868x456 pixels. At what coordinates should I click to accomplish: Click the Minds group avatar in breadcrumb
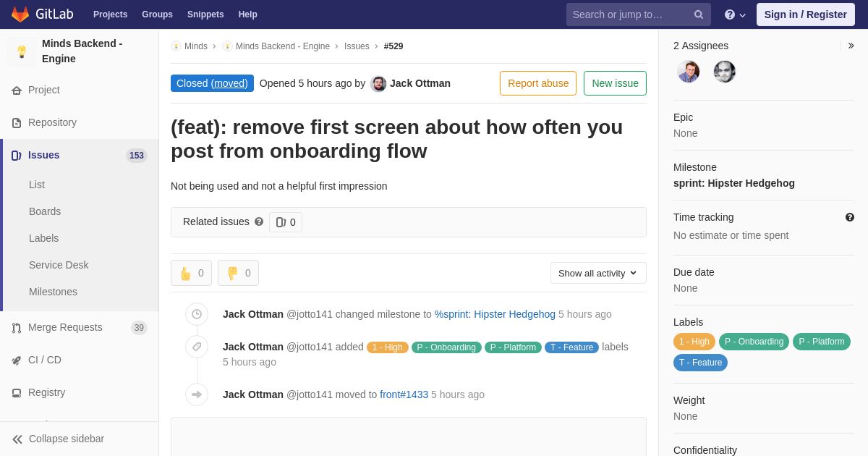click(x=176, y=46)
